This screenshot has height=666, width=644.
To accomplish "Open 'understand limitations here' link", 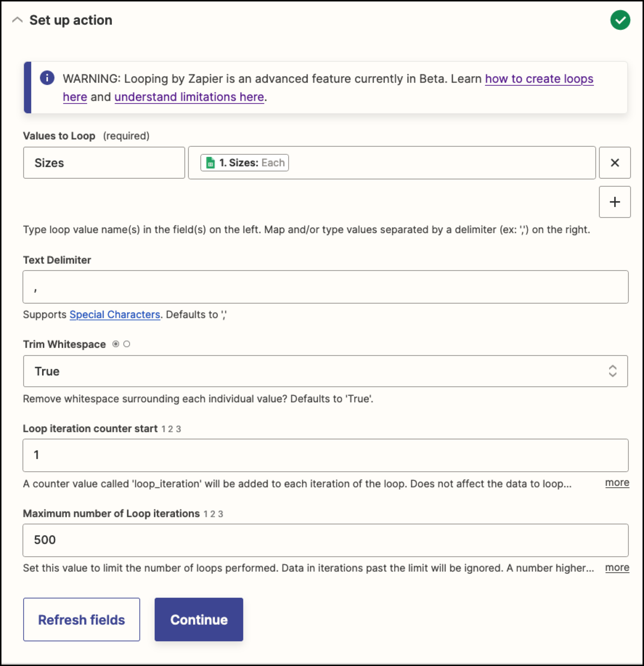I will [189, 97].
